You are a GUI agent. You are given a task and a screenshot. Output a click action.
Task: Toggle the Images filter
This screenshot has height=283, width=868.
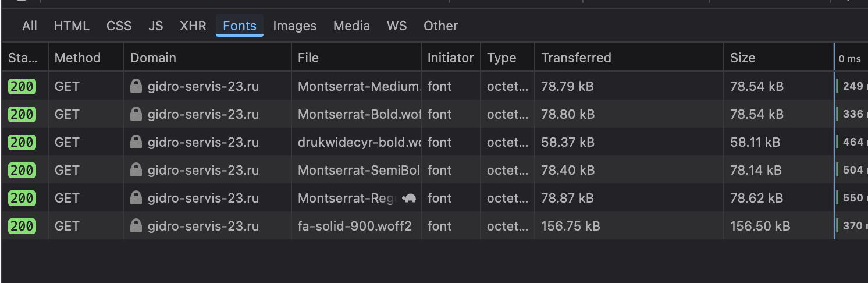click(x=295, y=26)
